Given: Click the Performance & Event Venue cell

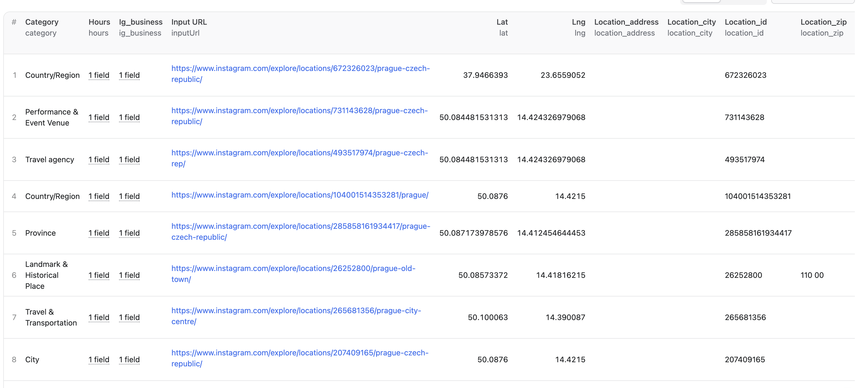Looking at the screenshot, I should (x=52, y=117).
